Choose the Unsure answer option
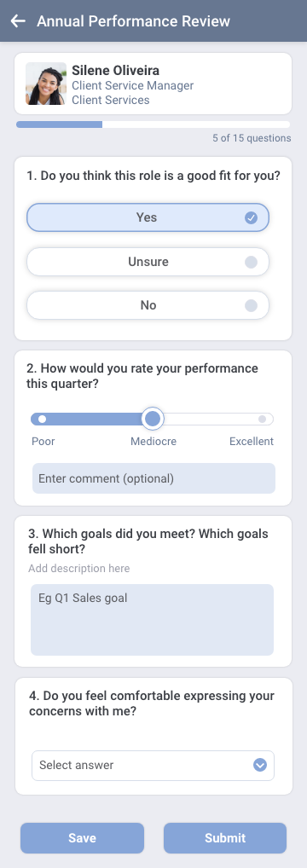Screen dimensions: 307x868 [148, 261]
